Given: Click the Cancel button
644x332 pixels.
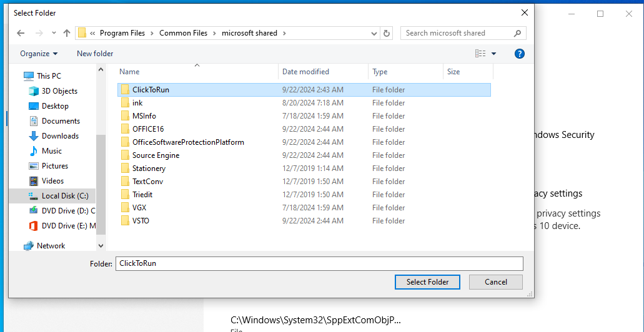Looking at the screenshot, I should [x=496, y=282].
